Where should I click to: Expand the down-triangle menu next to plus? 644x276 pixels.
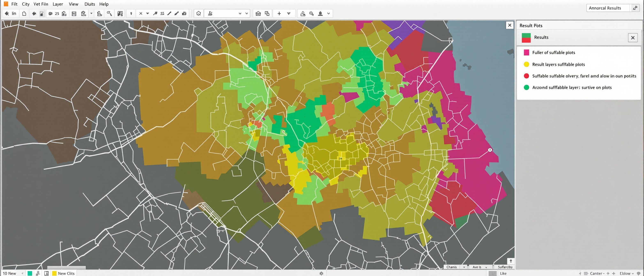(289, 14)
